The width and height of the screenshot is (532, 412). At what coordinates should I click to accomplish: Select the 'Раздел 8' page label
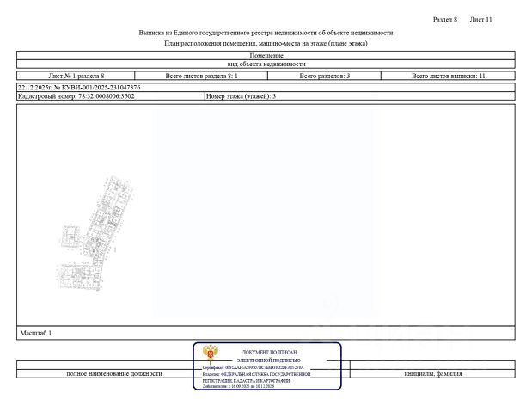[445, 20]
